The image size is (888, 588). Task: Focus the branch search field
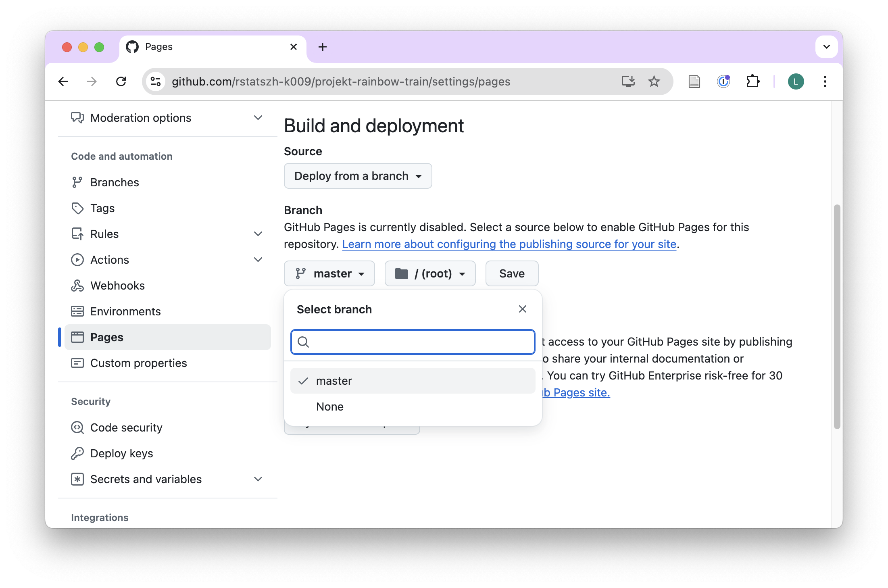(413, 342)
